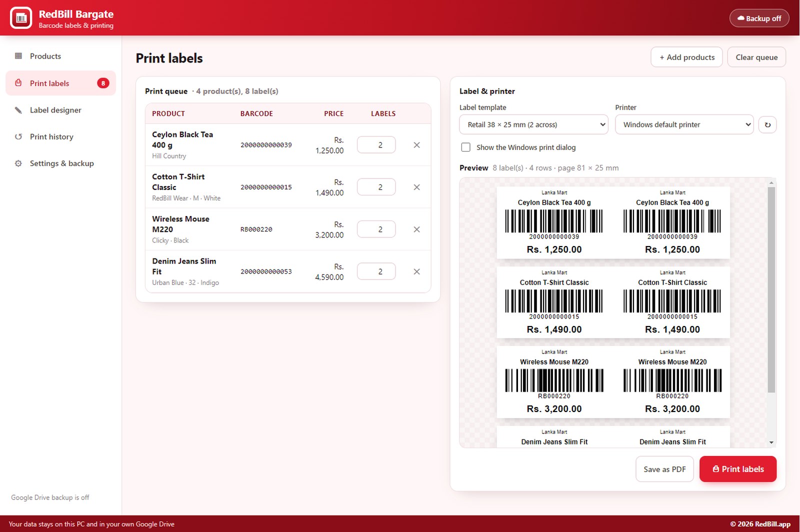Viewport: 800px width, 532px height.
Task: Click the Rs. 1,250.00 price in queue table
Action: coord(329,145)
